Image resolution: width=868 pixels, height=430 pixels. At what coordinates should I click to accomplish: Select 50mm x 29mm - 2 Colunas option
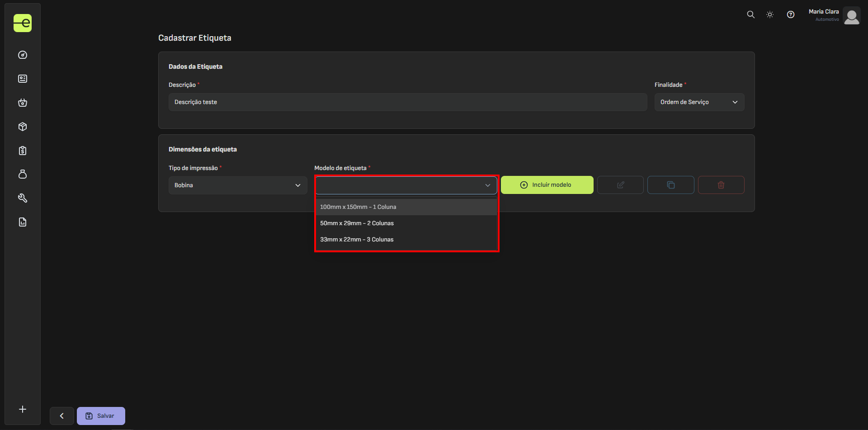click(x=406, y=223)
